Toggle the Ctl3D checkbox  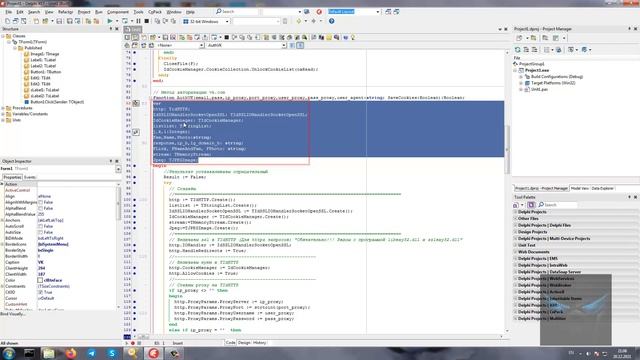(40, 292)
